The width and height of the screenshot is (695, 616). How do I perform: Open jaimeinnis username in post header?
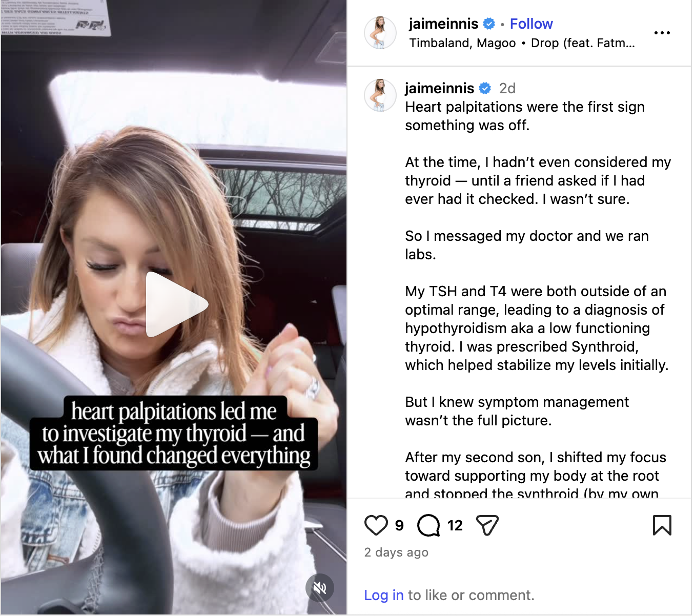(443, 24)
